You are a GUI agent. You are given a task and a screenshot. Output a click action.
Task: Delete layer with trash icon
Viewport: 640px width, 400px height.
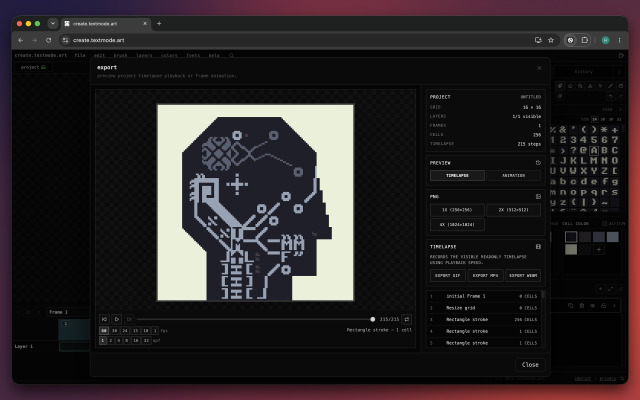582,306
